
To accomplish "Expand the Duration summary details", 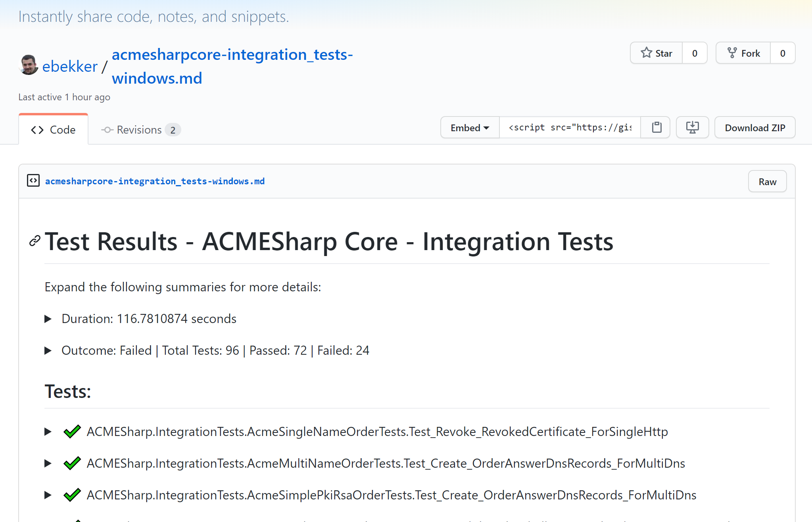I will coord(48,319).
